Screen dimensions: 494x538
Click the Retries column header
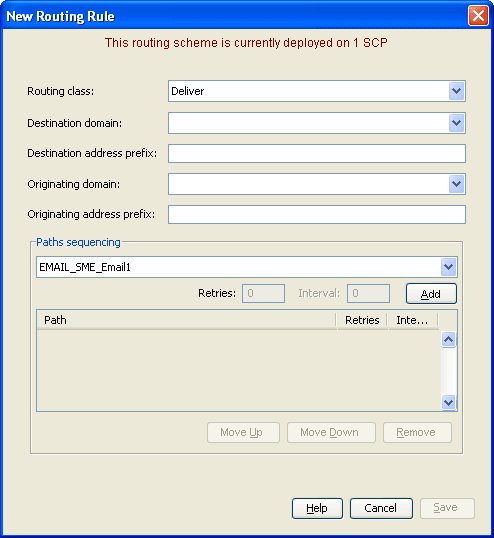[x=362, y=320]
